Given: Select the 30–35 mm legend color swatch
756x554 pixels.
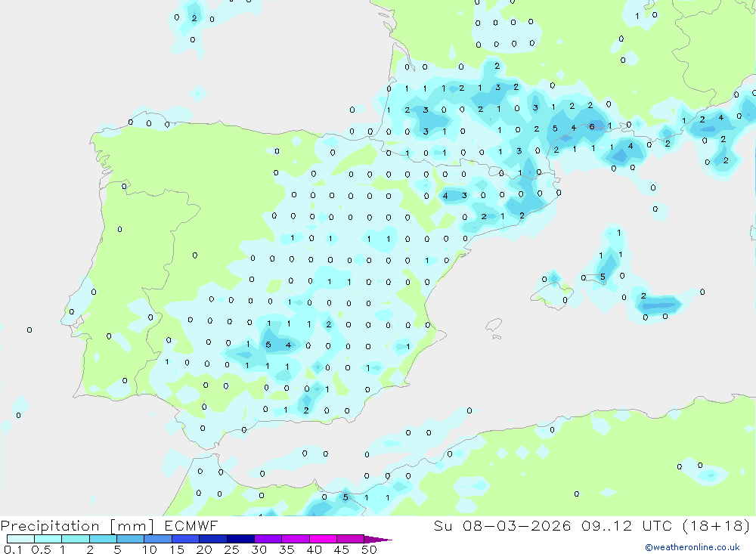Looking at the screenshot, I should point(268,539).
